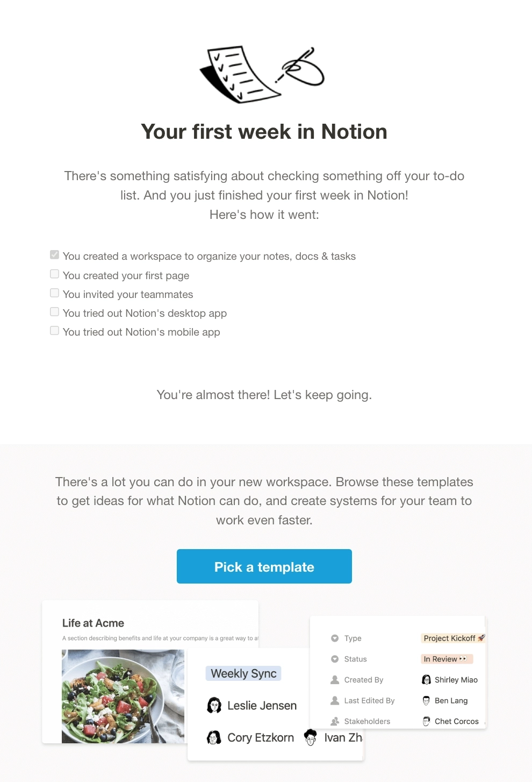Click the Status property icon
The height and width of the screenshot is (782, 532).
pyautogui.click(x=335, y=659)
